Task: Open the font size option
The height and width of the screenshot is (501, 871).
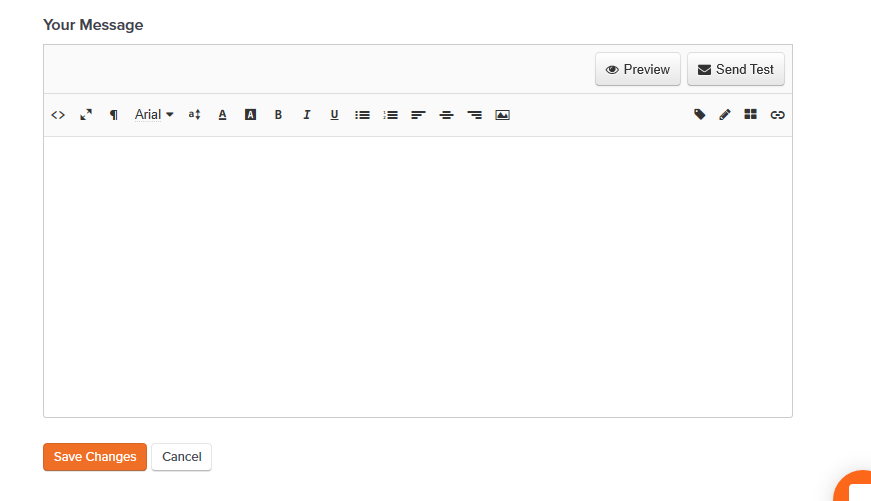Action: [x=194, y=114]
